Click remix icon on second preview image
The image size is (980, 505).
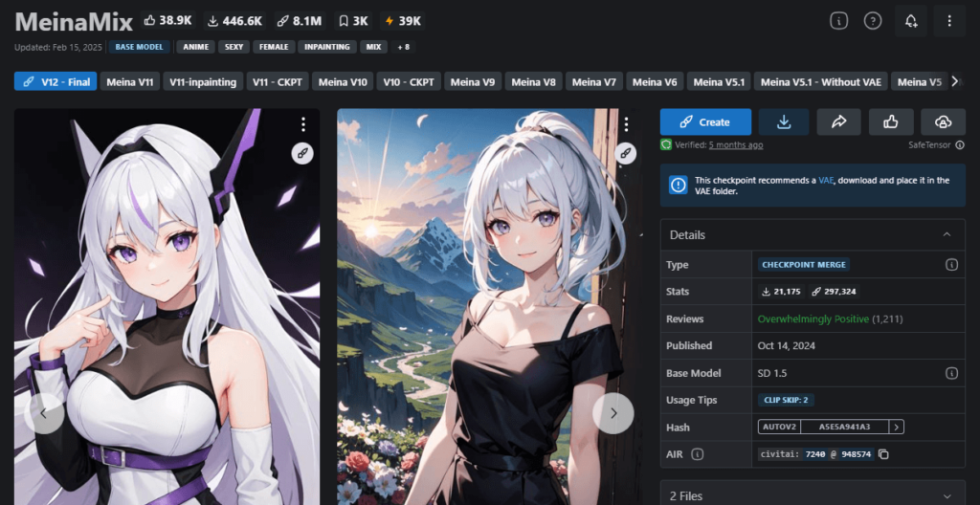click(626, 153)
